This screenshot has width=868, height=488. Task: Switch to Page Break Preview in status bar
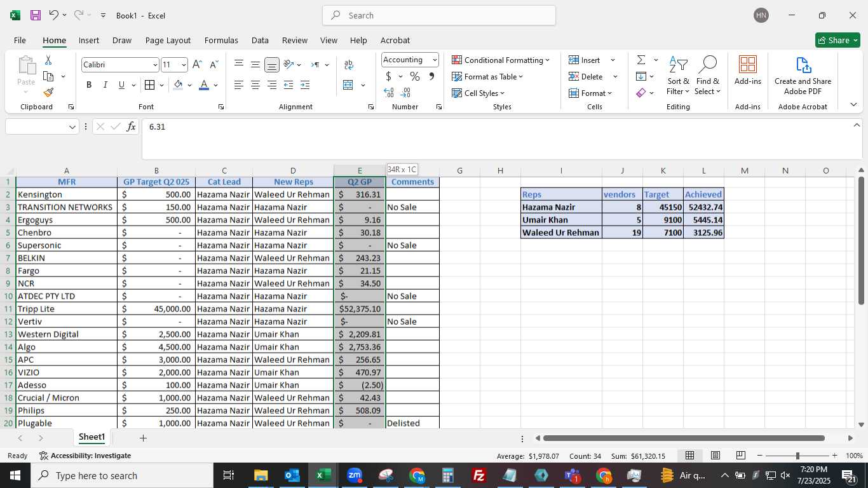(741, 456)
